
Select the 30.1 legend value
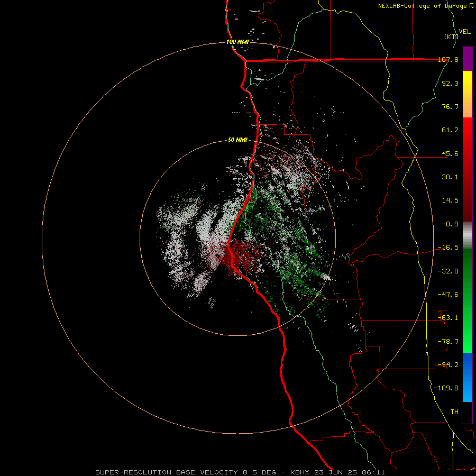[450, 177]
